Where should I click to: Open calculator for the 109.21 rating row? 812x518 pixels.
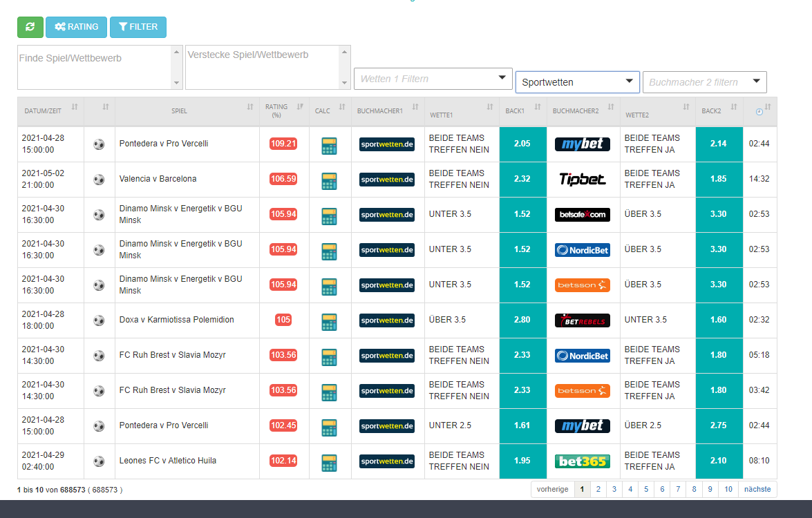tap(330, 146)
